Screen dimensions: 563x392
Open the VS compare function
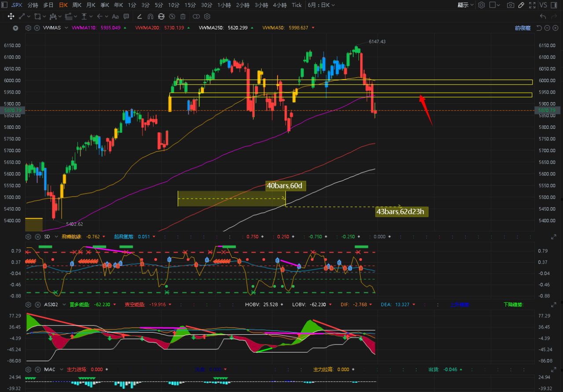543,5
